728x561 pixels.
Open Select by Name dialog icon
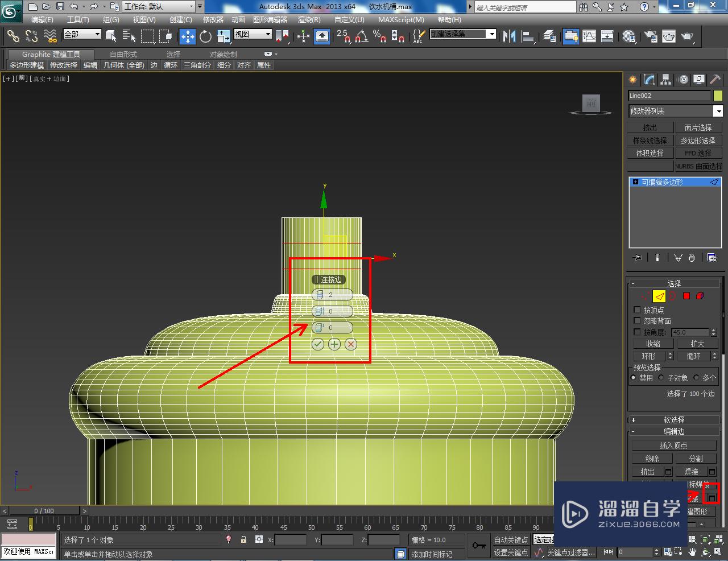pyautogui.click(x=129, y=36)
